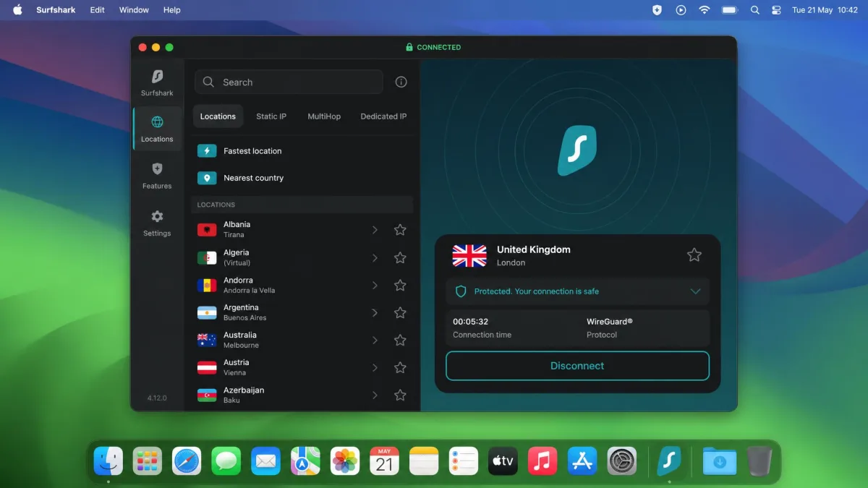Click the United Kingdom flag
This screenshot has width=868, height=488.
(469, 255)
